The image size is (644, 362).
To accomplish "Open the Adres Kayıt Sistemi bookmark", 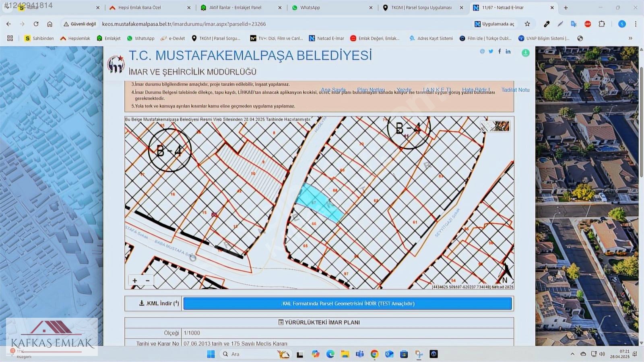I will click(x=431, y=38).
